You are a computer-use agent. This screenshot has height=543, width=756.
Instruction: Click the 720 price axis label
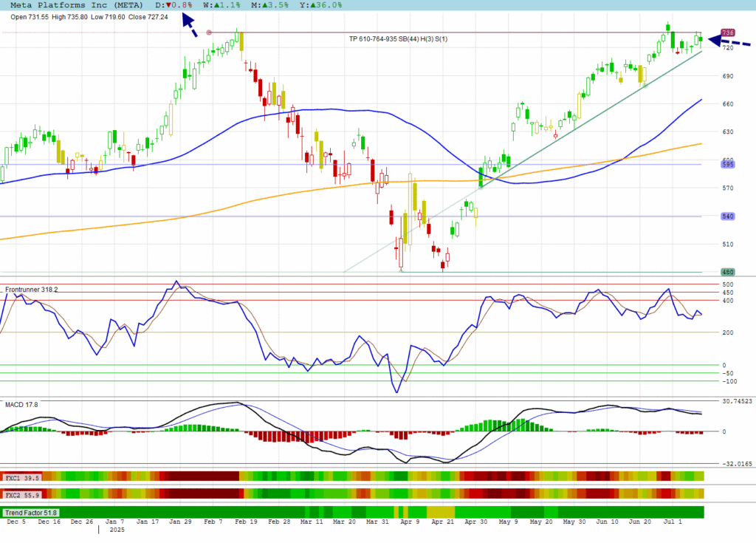(727, 48)
